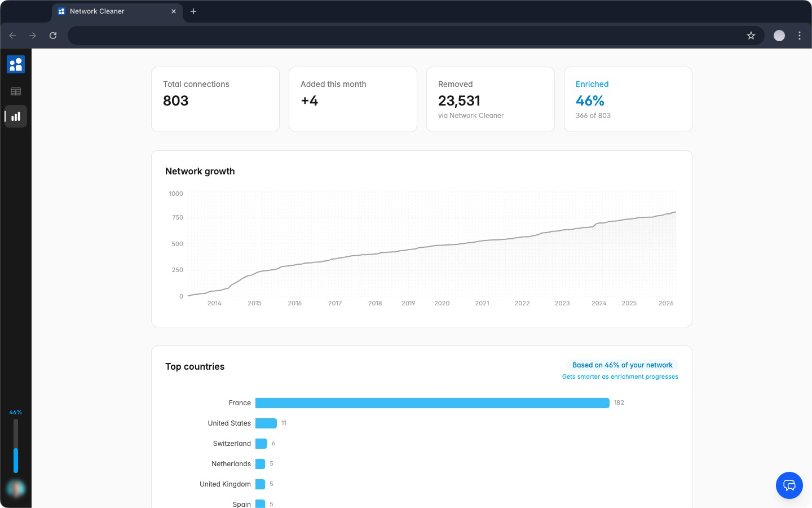Open the chat support bubble button
The image size is (812, 508).
pyautogui.click(x=789, y=485)
